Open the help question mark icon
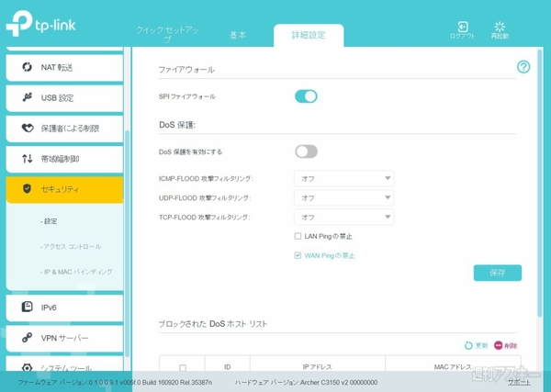The image size is (551, 392). click(523, 67)
